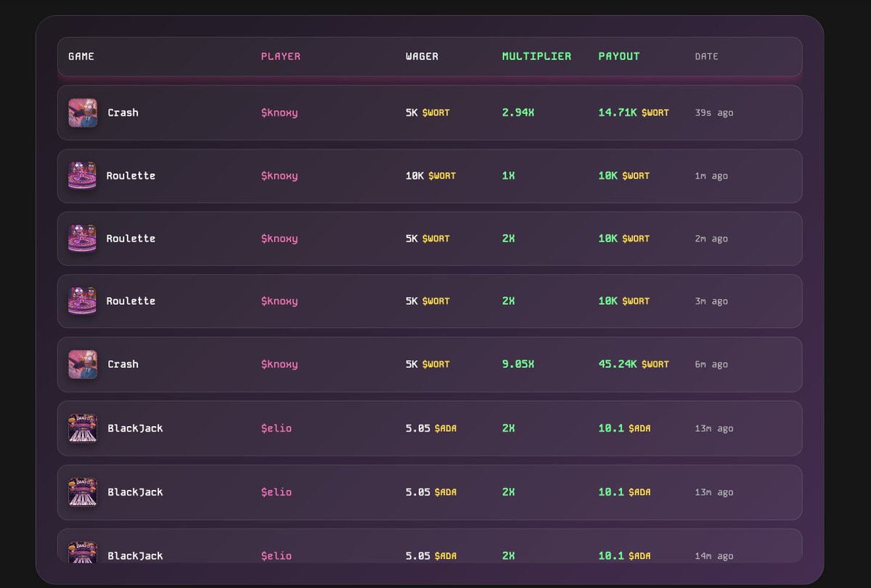Click the 2X multiplier in the 3m ago row

pos(508,301)
